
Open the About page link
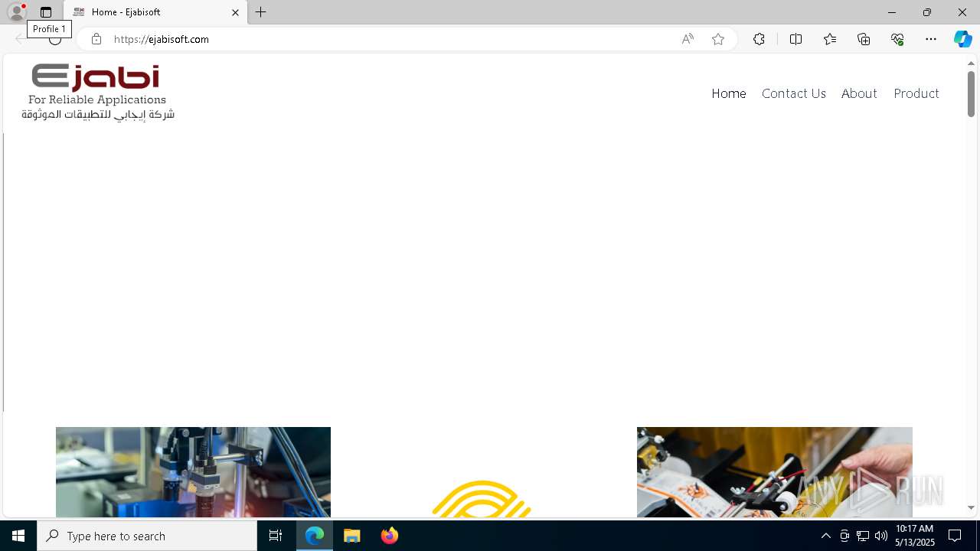point(859,93)
